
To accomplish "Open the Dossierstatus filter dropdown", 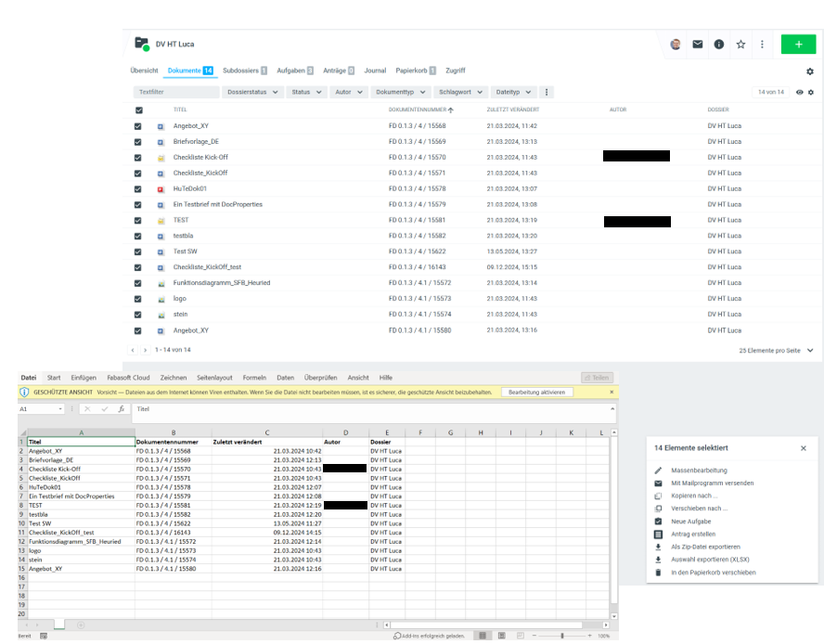I will coord(253,92).
